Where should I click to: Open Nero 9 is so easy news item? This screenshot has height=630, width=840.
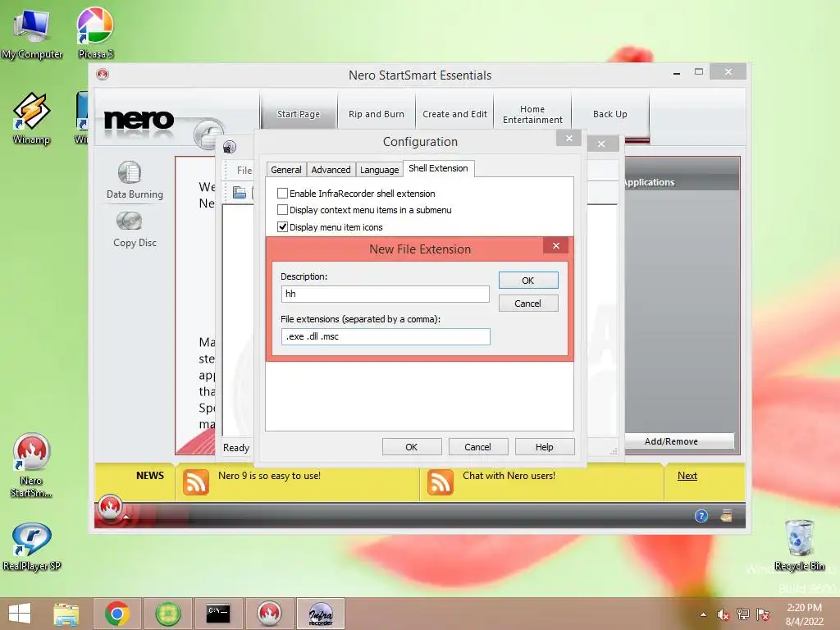(269, 476)
